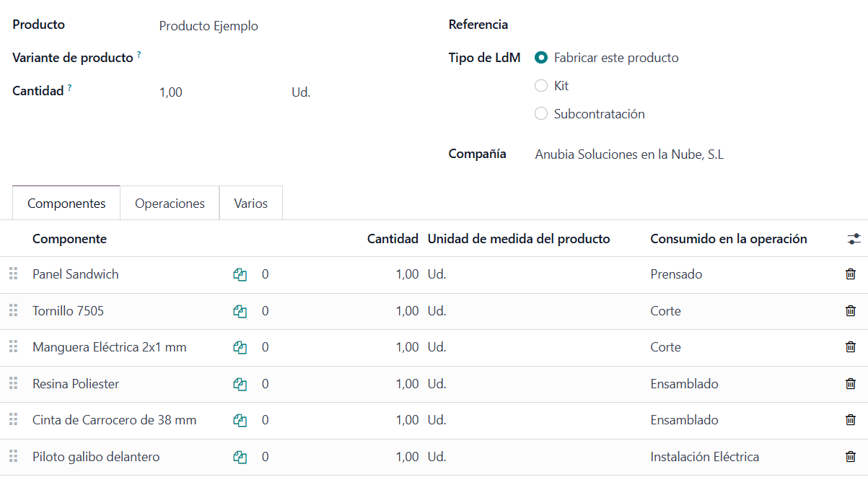Image resolution: width=868 pixels, height=485 pixels.
Task: Select the Panel Sandwich component name
Action: (x=76, y=274)
